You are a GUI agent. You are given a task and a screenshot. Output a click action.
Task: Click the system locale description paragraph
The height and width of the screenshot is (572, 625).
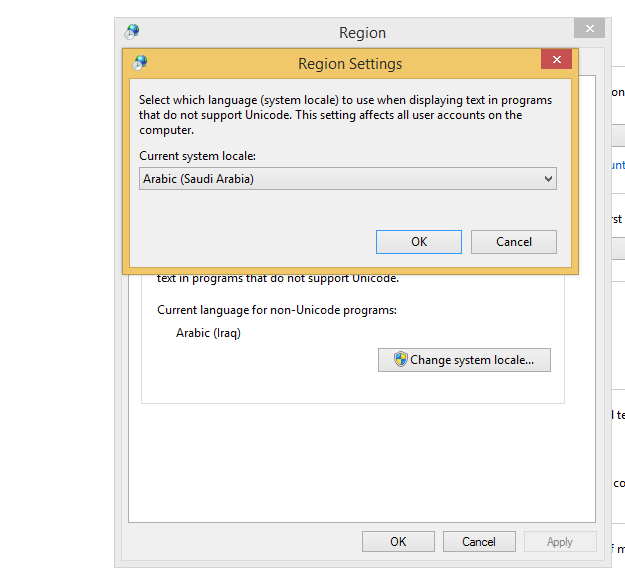point(345,115)
